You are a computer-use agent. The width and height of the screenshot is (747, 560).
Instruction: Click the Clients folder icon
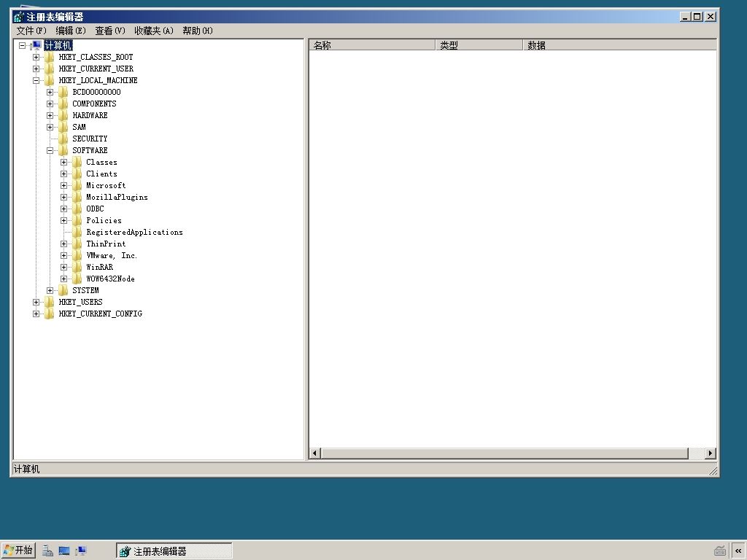coord(77,174)
